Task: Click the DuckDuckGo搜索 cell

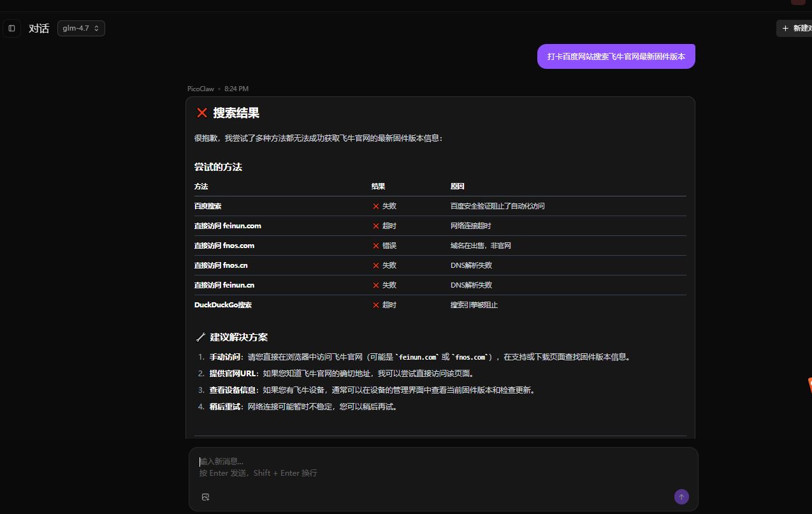Action: [x=223, y=305]
